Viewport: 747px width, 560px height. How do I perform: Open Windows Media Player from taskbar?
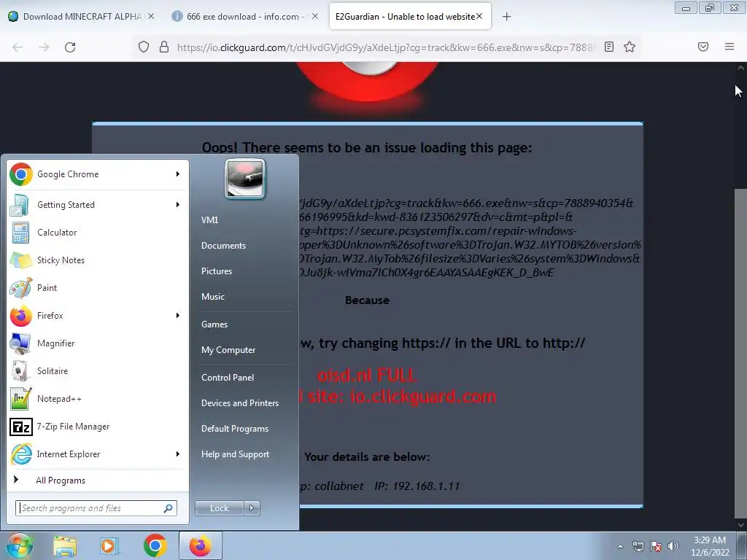109,546
